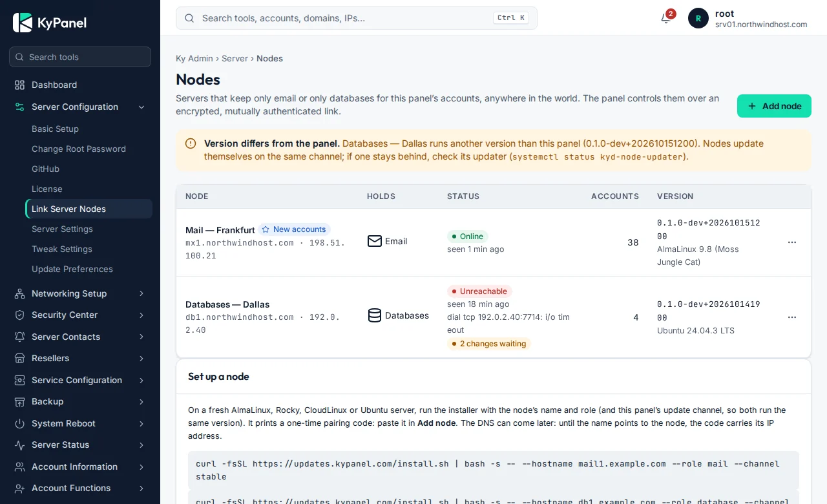827x504 pixels.
Task: Collapse the Server Configuration section
Action: click(x=141, y=107)
